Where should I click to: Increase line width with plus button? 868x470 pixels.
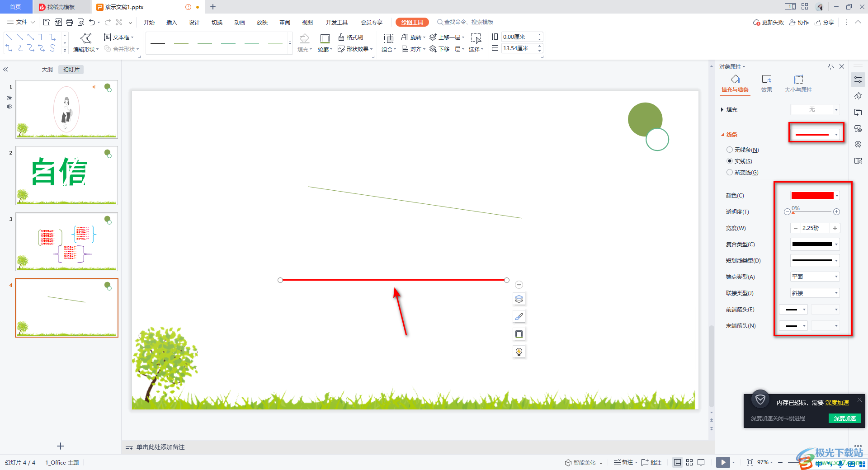click(x=835, y=228)
